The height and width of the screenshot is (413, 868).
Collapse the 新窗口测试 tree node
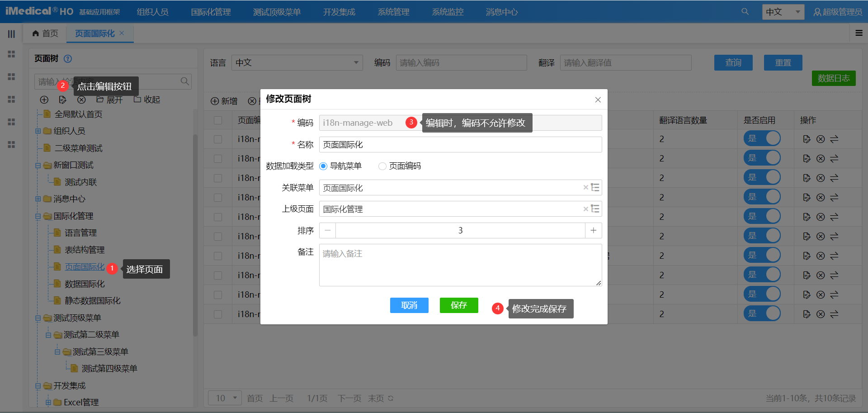pos(38,165)
